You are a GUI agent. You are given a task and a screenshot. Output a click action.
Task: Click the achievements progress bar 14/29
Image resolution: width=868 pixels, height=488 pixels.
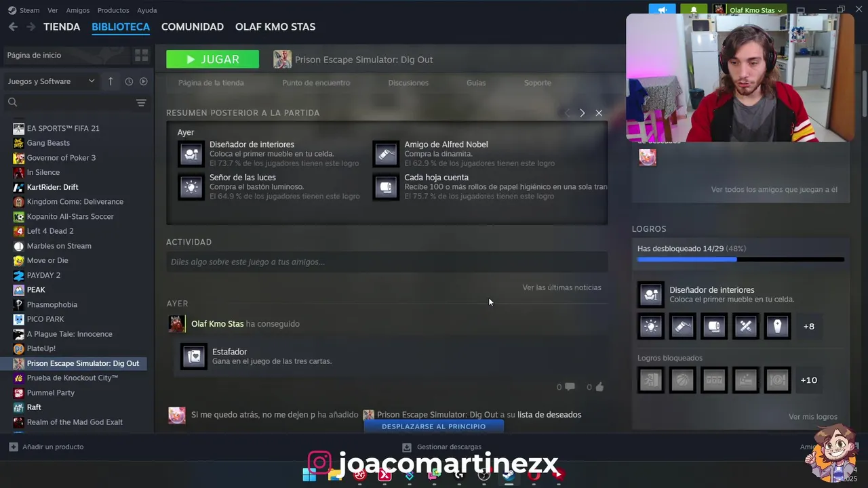[x=741, y=259]
